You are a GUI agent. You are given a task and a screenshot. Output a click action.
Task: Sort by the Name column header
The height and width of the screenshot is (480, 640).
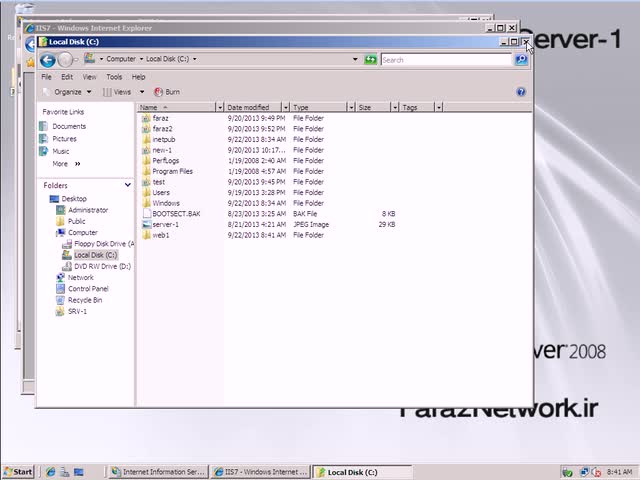pyautogui.click(x=176, y=107)
